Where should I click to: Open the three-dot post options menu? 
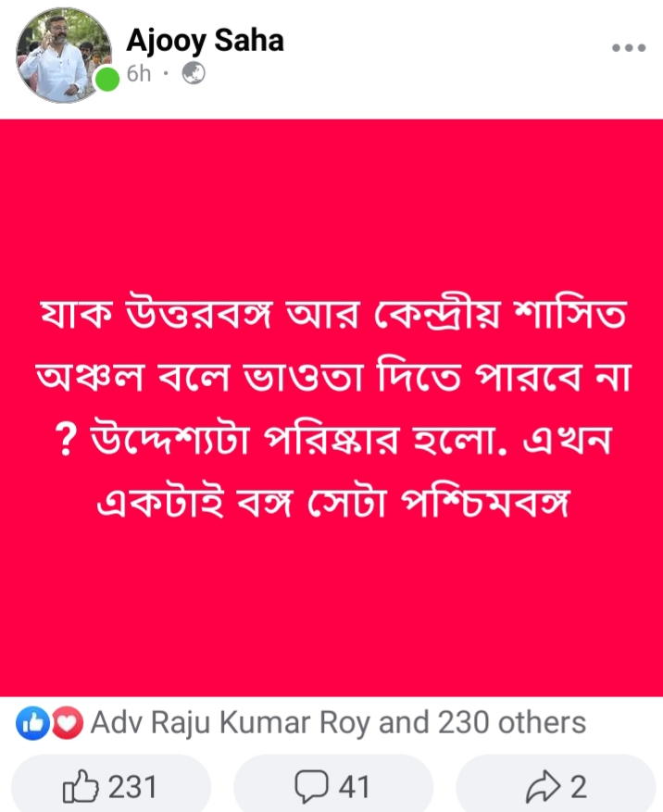[629, 47]
